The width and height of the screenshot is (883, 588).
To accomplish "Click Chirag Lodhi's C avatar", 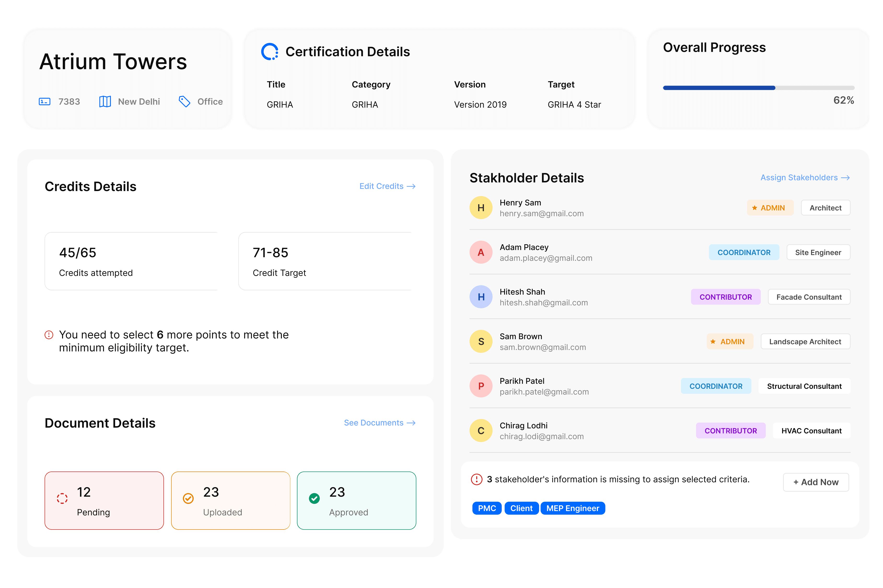I will pyautogui.click(x=481, y=431).
